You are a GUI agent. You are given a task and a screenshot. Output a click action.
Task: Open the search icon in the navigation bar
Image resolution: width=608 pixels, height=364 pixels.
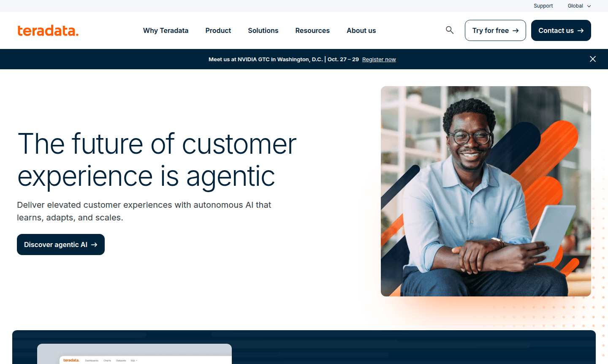pos(449,30)
